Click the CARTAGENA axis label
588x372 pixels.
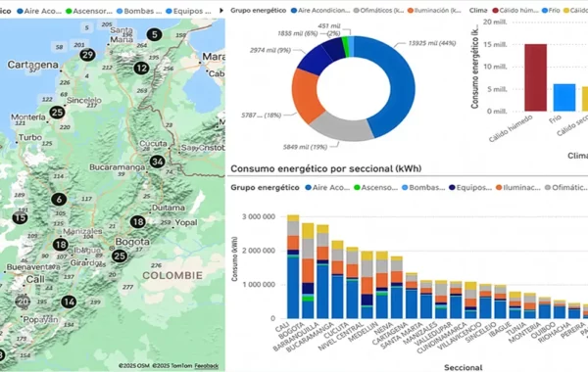click(390, 333)
